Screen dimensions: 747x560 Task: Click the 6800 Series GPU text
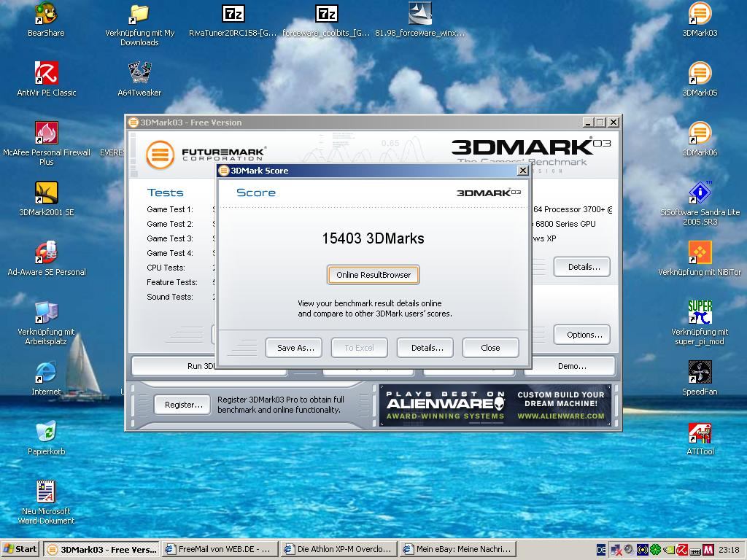click(565, 224)
